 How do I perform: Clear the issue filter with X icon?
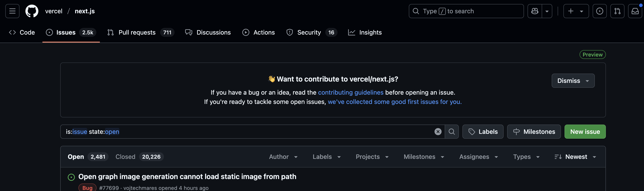[x=438, y=131]
